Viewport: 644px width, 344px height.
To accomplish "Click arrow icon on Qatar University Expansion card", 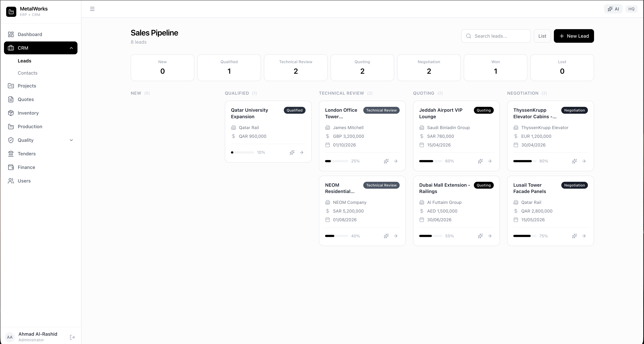I will (302, 152).
